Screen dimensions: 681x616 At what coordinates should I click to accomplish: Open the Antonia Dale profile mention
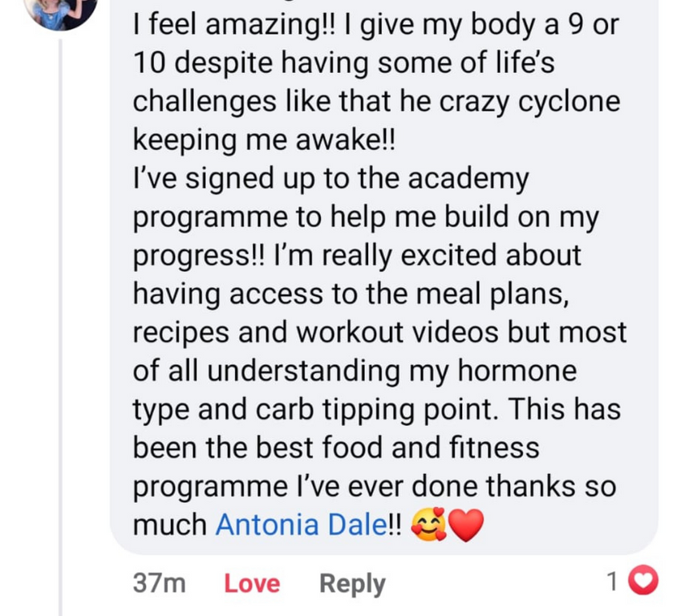pos(300,525)
